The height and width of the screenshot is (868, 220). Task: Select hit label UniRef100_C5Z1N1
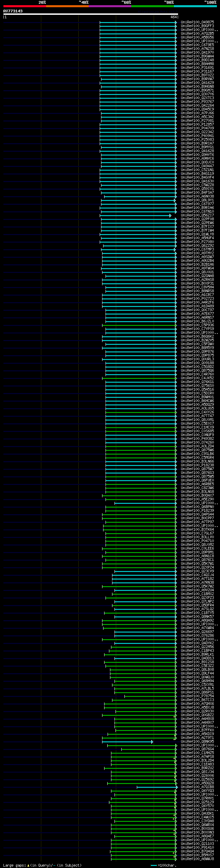[197, 170]
